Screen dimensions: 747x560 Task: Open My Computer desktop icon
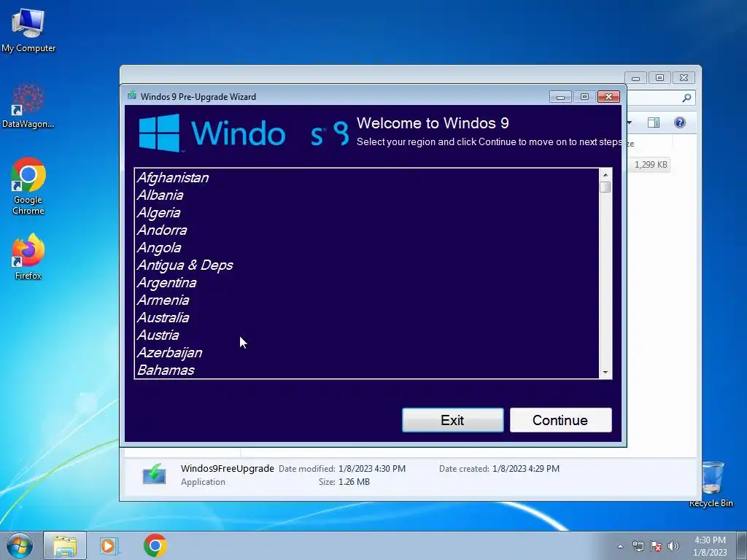(28, 29)
